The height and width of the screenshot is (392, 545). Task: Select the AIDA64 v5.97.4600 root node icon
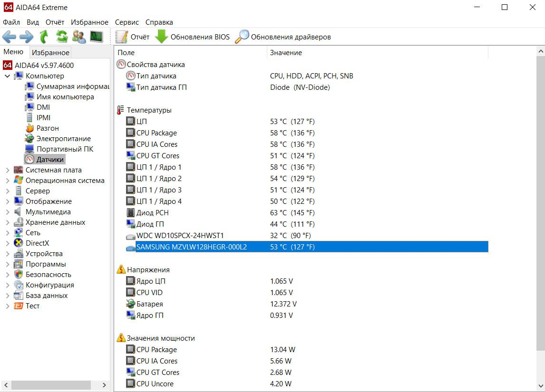pyautogui.click(x=8, y=65)
